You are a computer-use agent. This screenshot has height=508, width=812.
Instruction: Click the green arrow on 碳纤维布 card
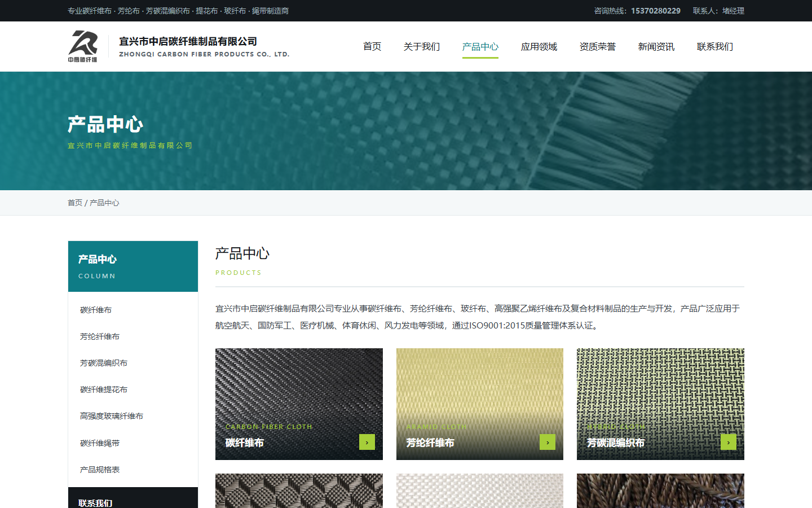click(x=367, y=442)
